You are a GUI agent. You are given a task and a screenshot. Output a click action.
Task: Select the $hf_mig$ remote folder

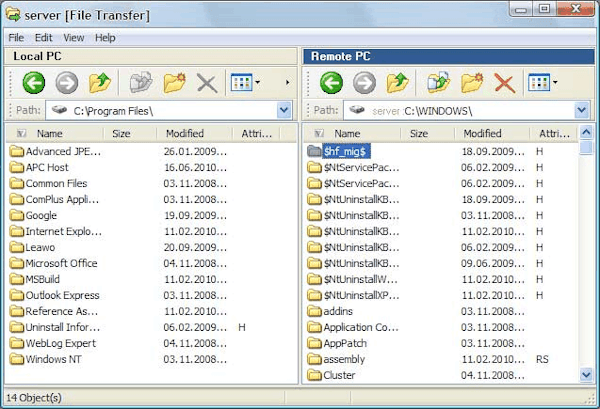[x=345, y=152]
